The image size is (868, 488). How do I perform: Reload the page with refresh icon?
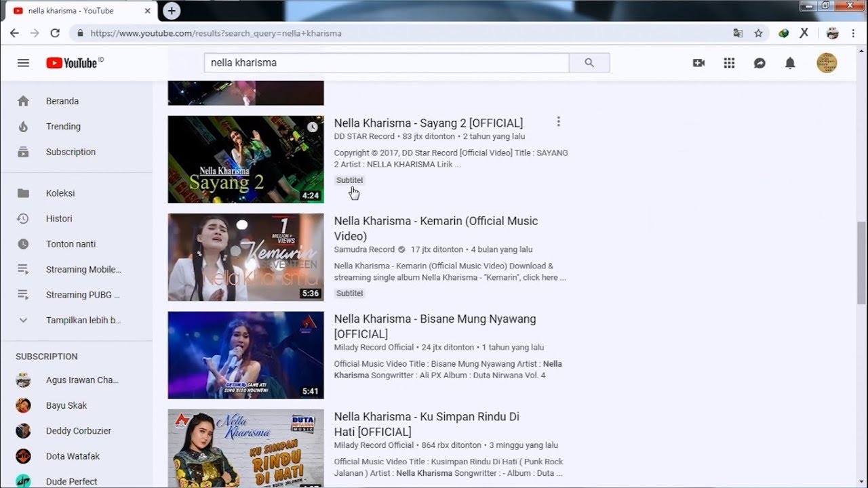pos(55,33)
